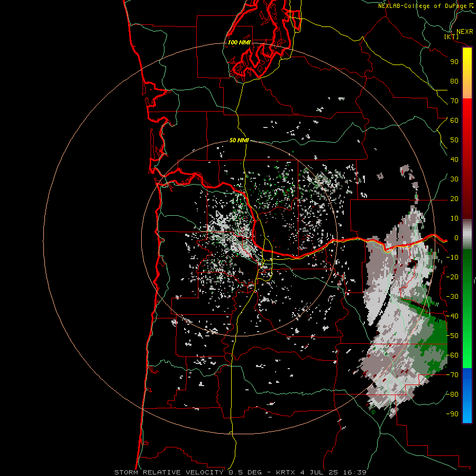Click the -30 value on velocity scale
This screenshot has width=476, height=476.
pyautogui.click(x=452, y=297)
